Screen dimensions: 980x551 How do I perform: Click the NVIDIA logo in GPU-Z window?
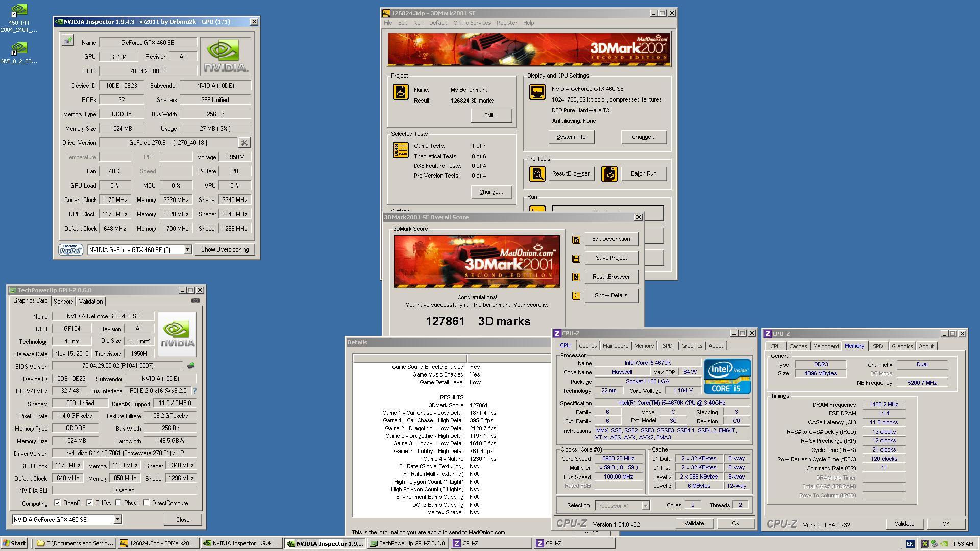click(177, 334)
